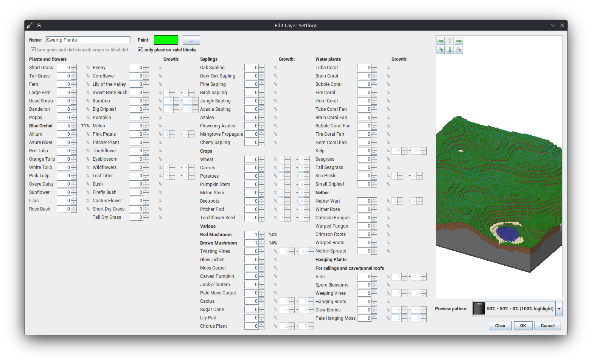Viewport: 592px width, 364px height.
Task: Click the green Paint color swatch
Action: [166, 40]
